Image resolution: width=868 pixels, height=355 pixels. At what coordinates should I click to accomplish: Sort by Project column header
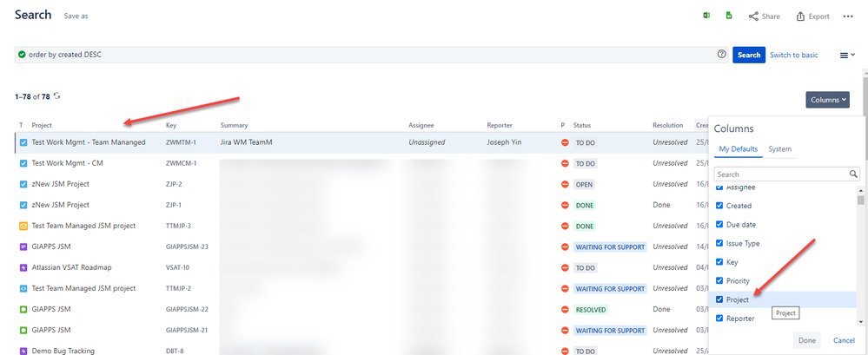click(42, 126)
